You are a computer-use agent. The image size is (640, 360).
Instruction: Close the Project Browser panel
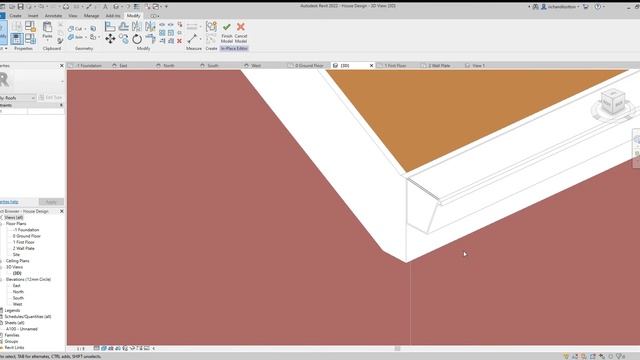62,211
